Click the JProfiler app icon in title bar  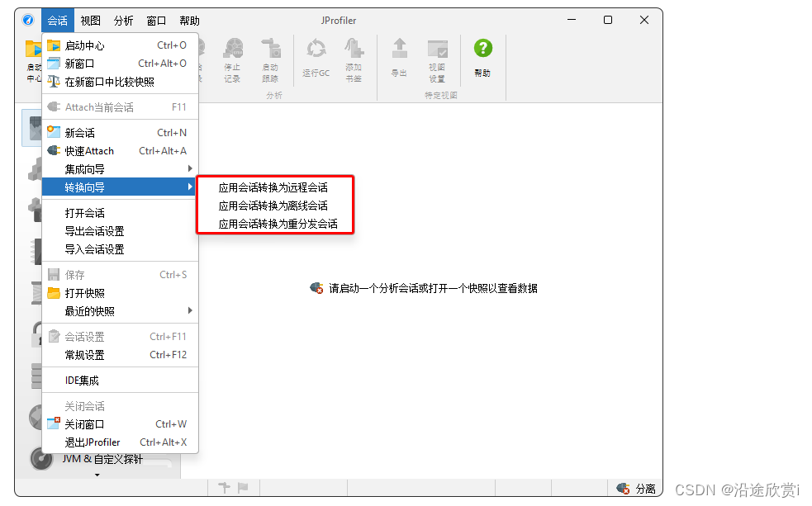coord(28,20)
